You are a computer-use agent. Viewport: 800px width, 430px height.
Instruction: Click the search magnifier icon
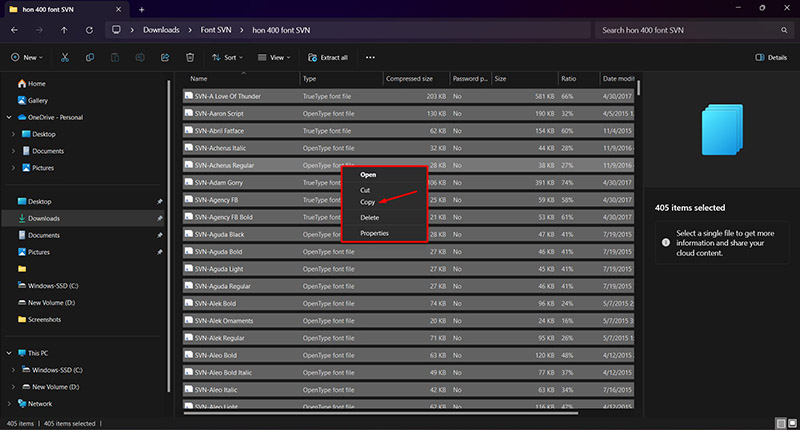(x=784, y=30)
